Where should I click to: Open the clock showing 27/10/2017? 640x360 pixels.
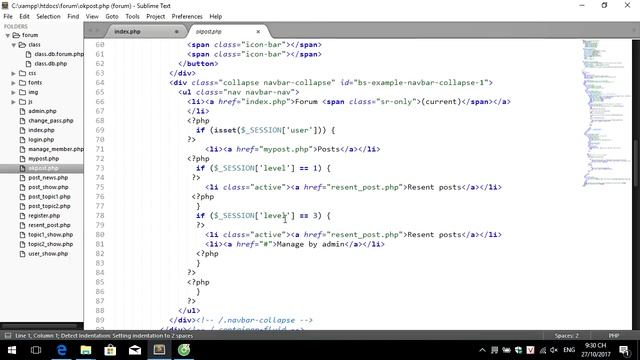(596, 350)
